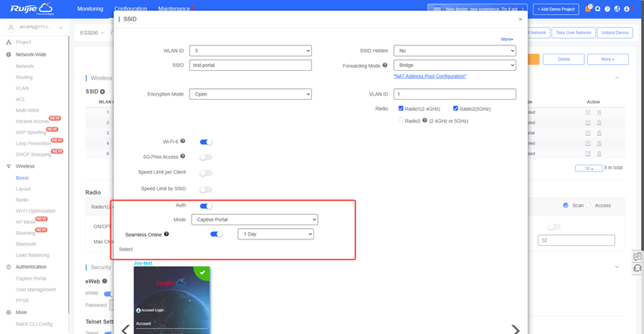644x334 pixels.
Task: Toggle the Wi-Fi 6 switch
Action: click(206, 142)
